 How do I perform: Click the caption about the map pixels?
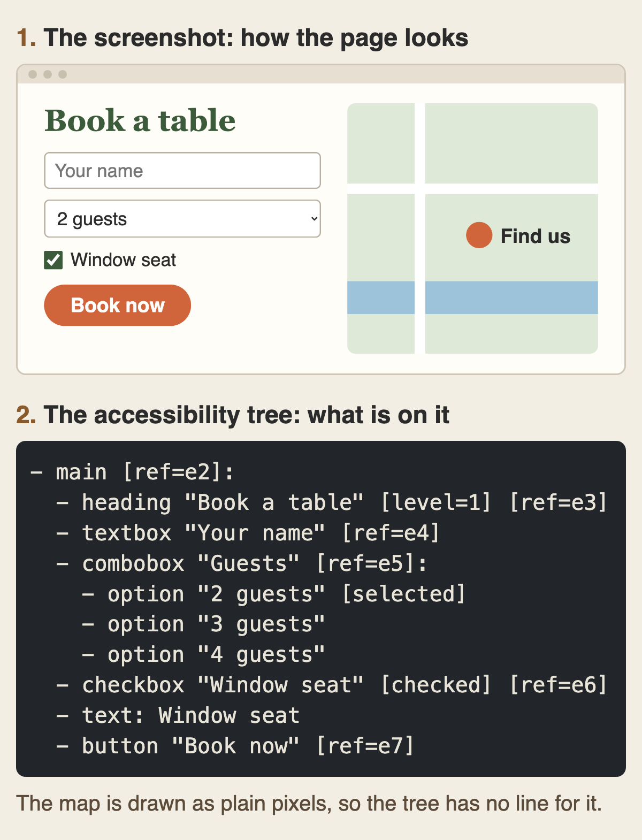click(x=309, y=804)
